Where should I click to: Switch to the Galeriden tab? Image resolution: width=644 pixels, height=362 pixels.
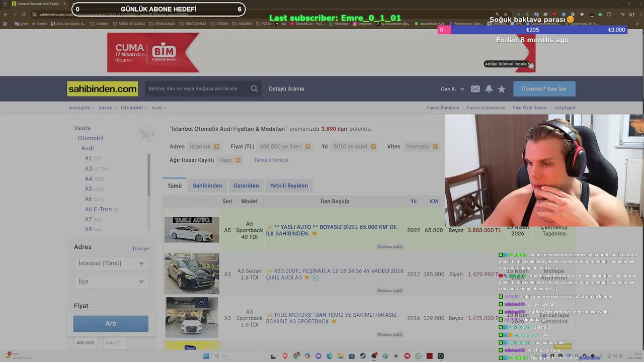pyautogui.click(x=246, y=186)
